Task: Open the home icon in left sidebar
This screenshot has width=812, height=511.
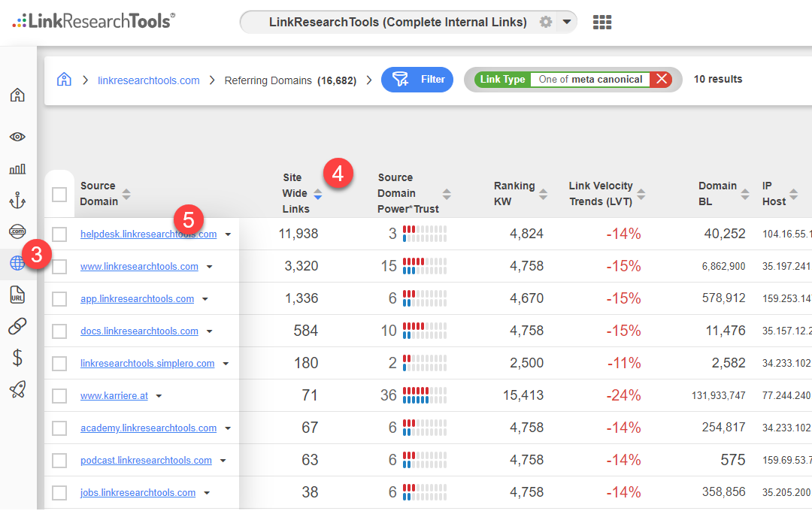Action: coord(17,95)
